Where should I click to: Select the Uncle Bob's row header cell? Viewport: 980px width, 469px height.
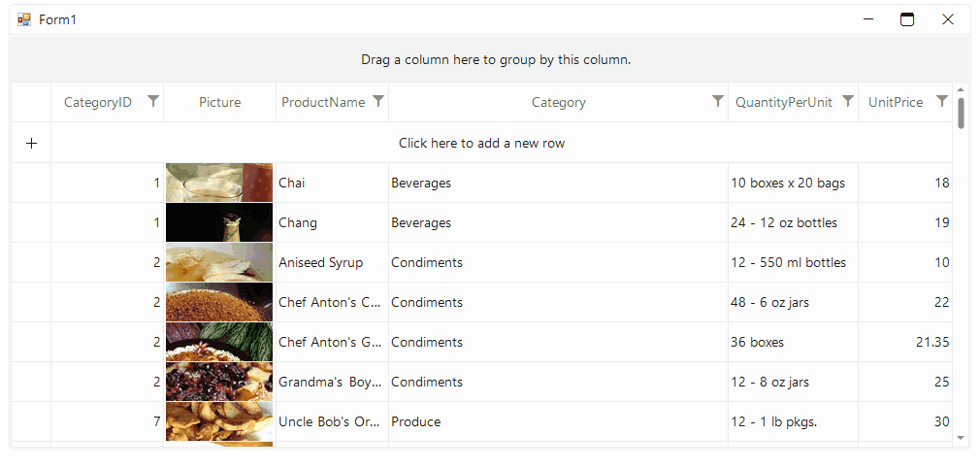point(31,422)
